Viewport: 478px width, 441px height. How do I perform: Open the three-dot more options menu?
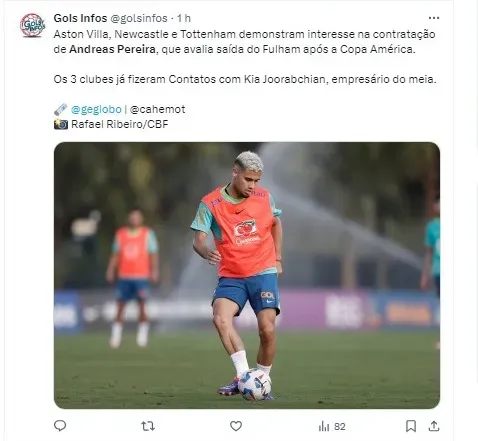pyautogui.click(x=434, y=18)
